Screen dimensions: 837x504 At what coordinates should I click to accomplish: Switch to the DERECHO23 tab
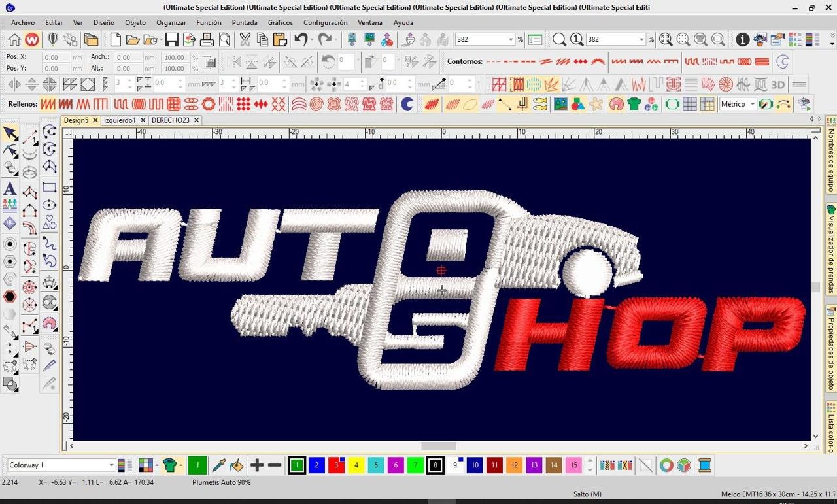click(x=170, y=120)
